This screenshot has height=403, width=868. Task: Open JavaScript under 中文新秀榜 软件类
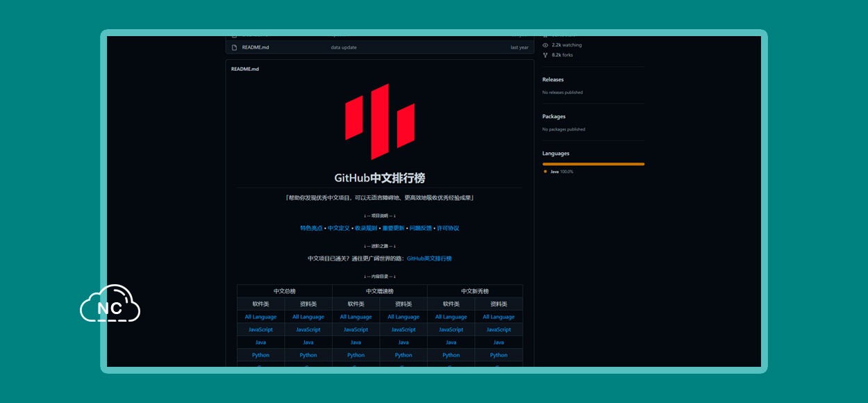click(451, 329)
